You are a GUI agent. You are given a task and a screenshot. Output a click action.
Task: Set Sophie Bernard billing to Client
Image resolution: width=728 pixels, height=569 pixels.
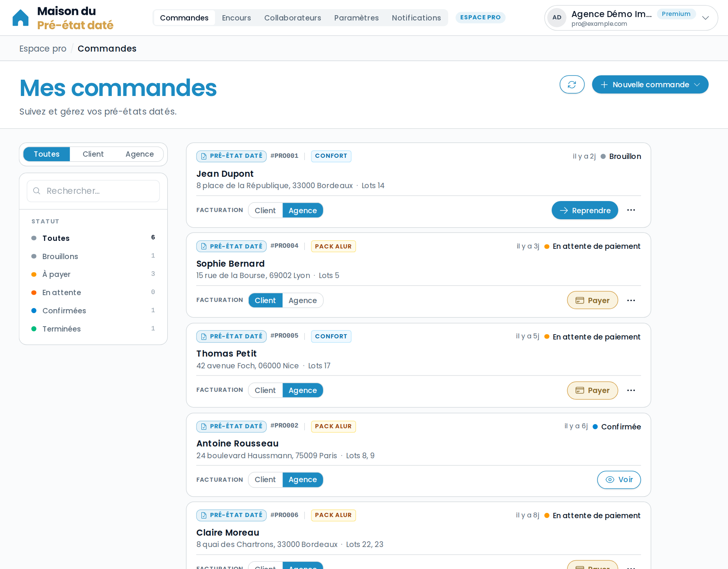coord(265,300)
